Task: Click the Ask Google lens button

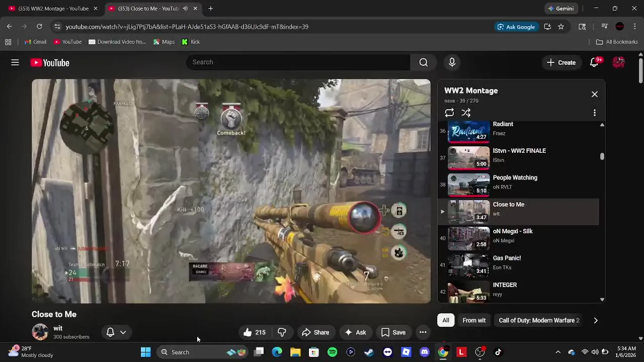Action: tap(516, 27)
